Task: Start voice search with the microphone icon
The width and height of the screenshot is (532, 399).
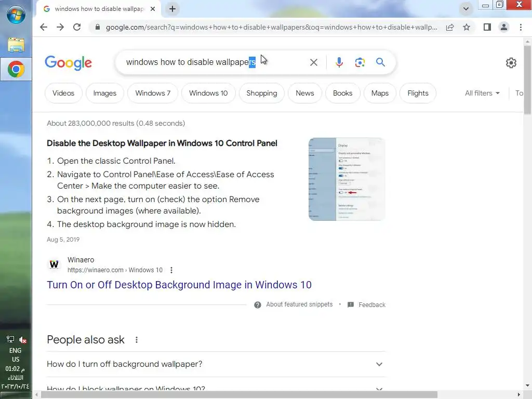Action: tap(339, 62)
